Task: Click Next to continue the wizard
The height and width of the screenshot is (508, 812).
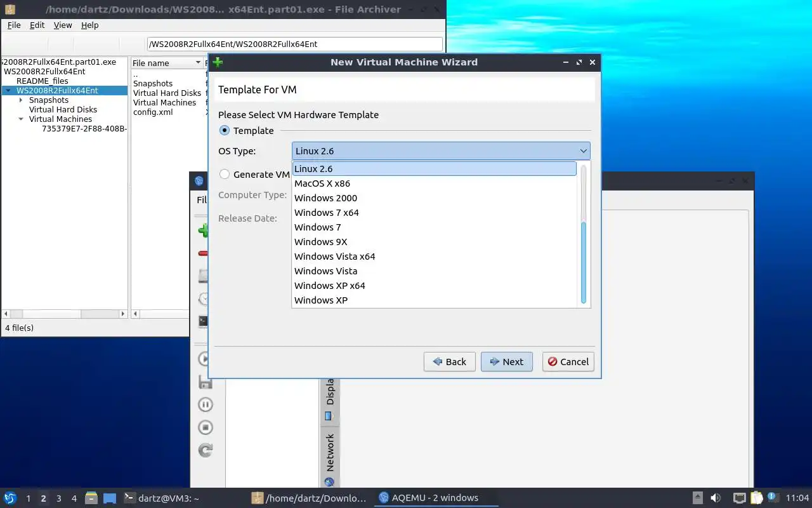Action: pos(507,362)
